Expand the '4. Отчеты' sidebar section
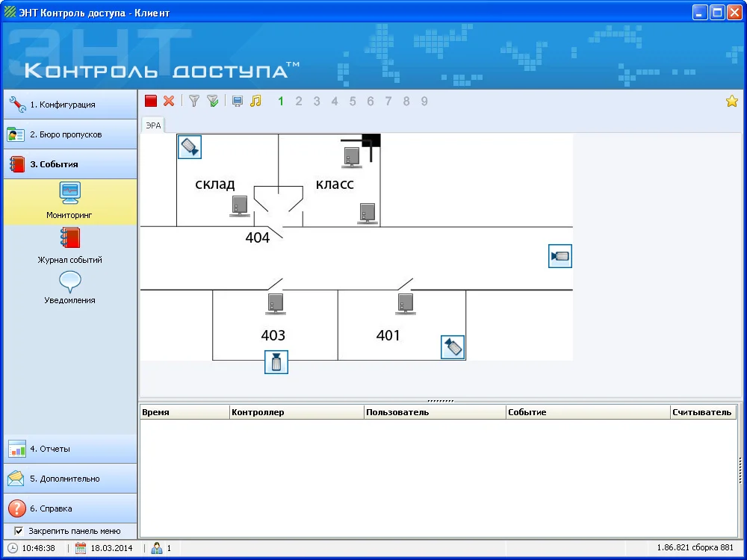This screenshot has width=747, height=560. (70, 449)
